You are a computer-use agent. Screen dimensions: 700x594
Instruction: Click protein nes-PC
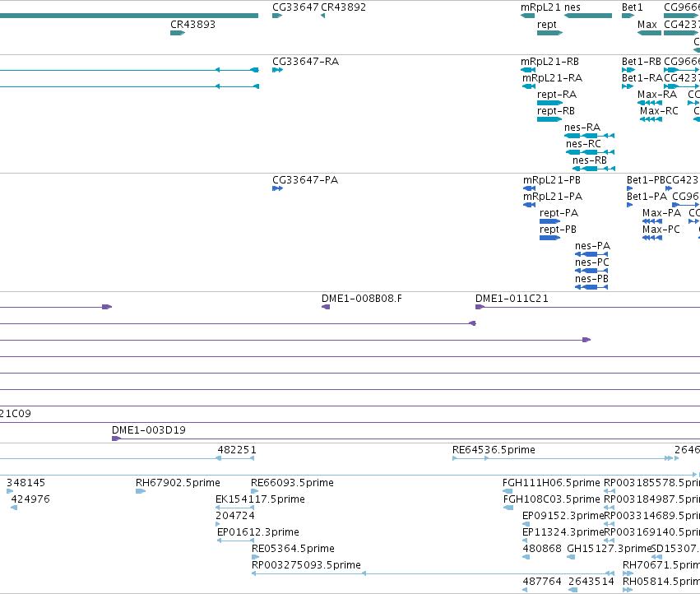(x=591, y=271)
